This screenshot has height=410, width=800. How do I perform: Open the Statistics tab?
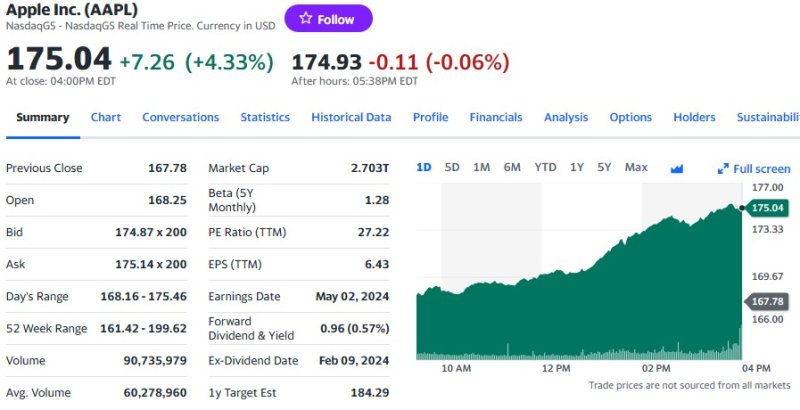pyautogui.click(x=265, y=117)
